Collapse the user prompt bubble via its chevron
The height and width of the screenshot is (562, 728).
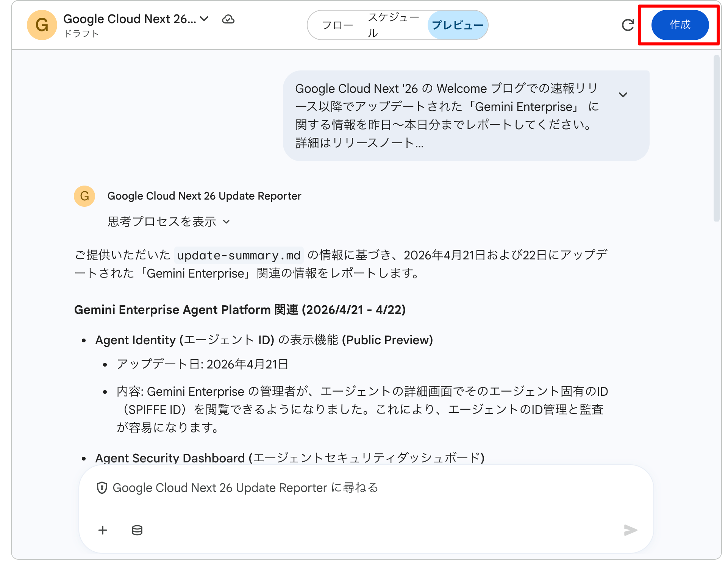pyautogui.click(x=623, y=95)
